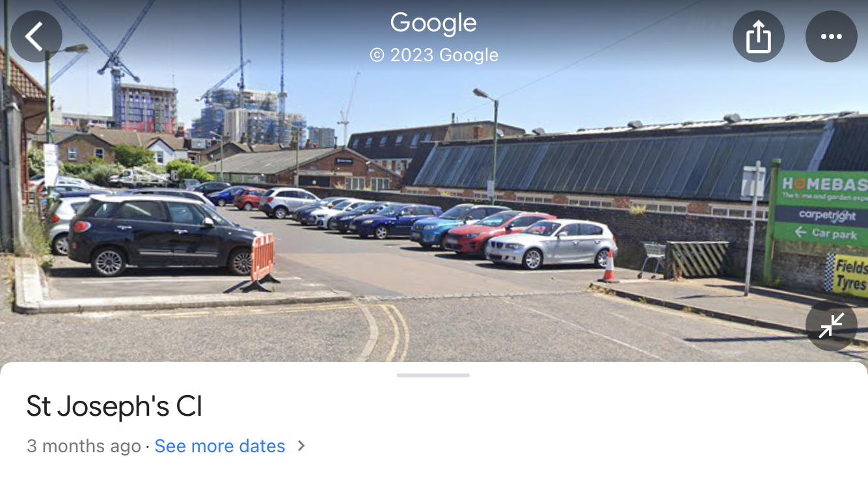Click the abandoned shopping trolley by the wall
The height and width of the screenshot is (488, 868).
pos(653,258)
